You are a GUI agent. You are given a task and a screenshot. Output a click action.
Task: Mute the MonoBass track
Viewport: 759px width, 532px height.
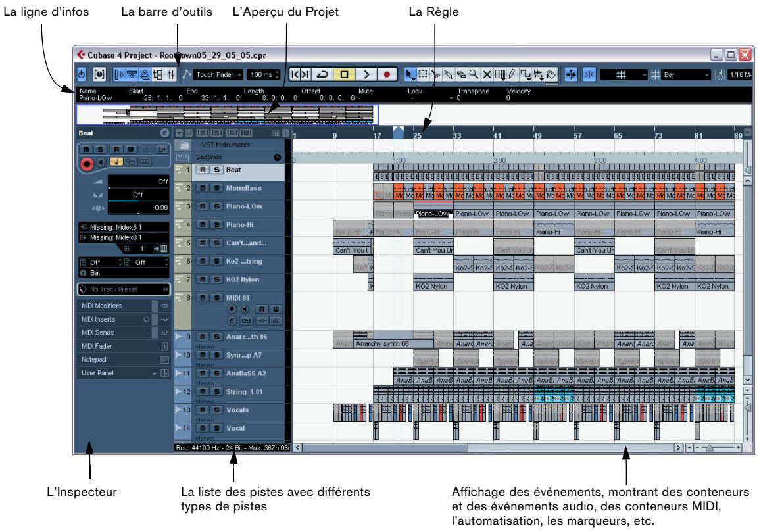[203, 188]
